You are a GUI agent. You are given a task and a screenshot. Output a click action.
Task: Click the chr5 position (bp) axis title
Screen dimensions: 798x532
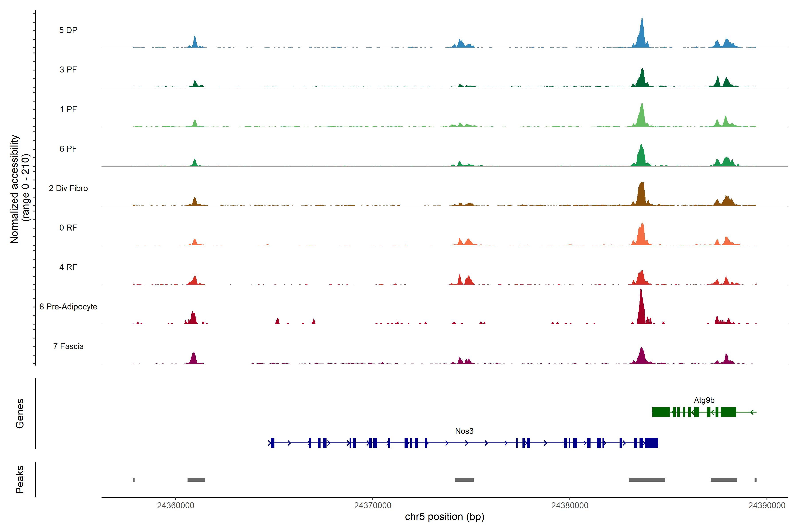[444, 517]
